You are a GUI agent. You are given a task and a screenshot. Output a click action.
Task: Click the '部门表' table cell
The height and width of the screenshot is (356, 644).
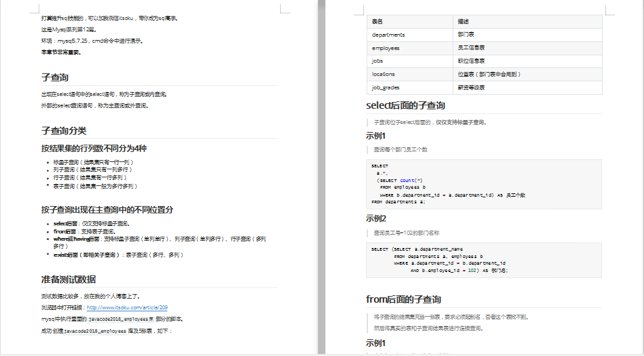(x=527, y=35)
